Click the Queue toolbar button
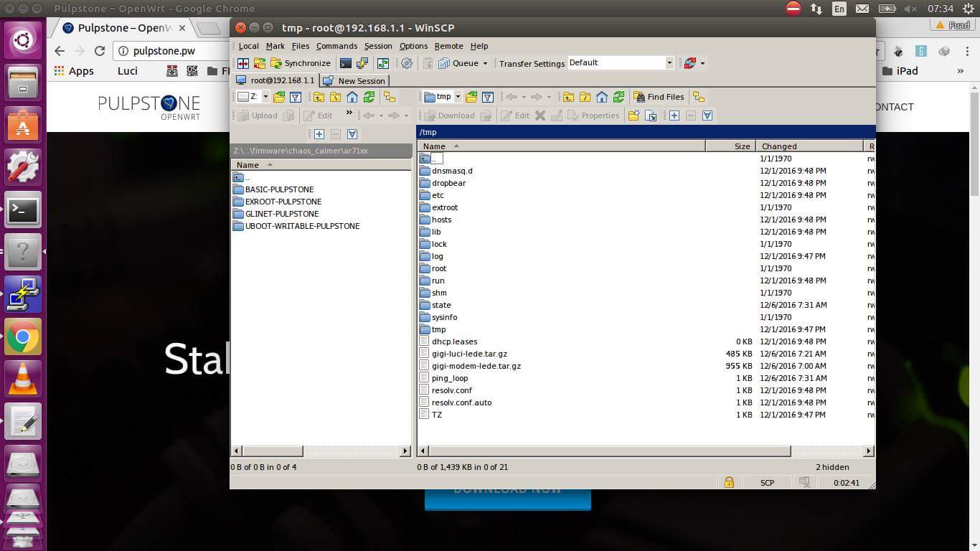This screenshot has height=551, width=980. [458, 63]
